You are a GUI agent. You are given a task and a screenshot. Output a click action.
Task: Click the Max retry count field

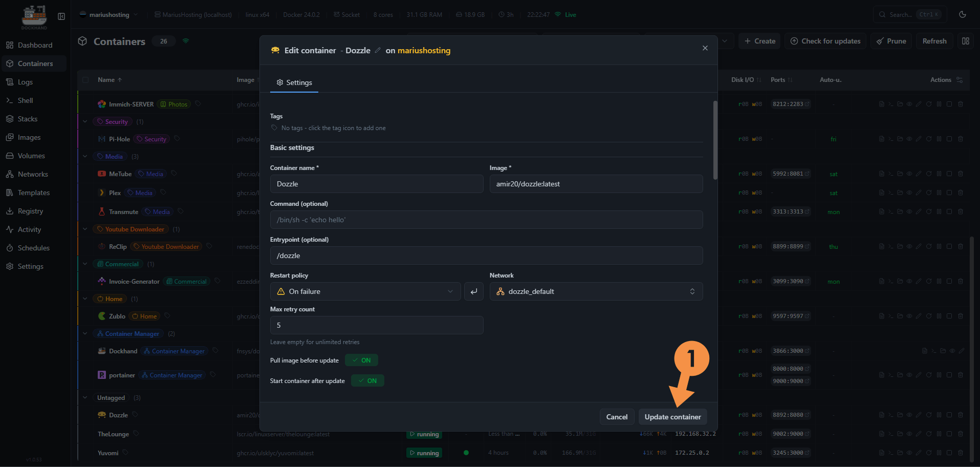click(377, 325)
